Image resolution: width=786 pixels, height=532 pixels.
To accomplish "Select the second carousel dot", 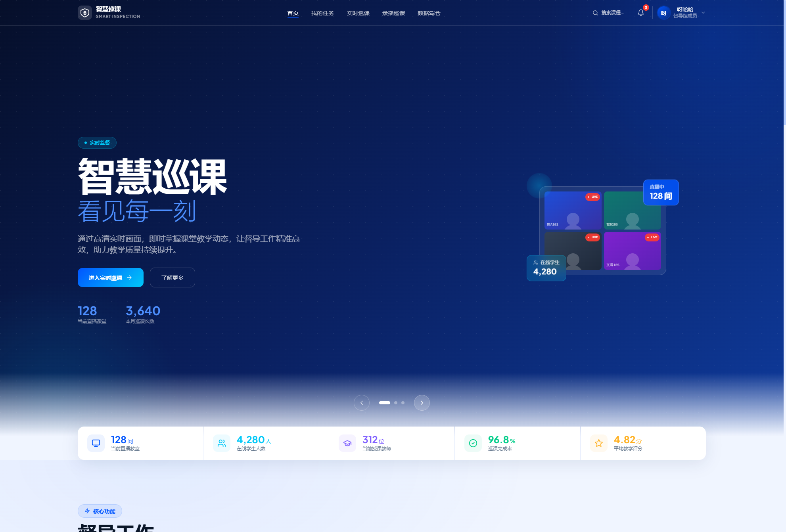I will (x=396, y=403).
